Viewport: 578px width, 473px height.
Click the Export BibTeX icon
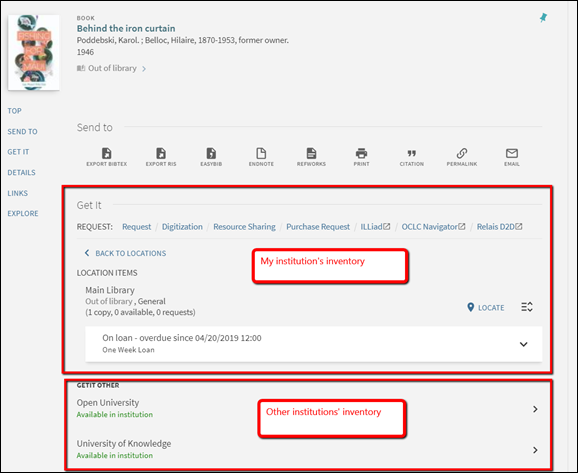107,153
